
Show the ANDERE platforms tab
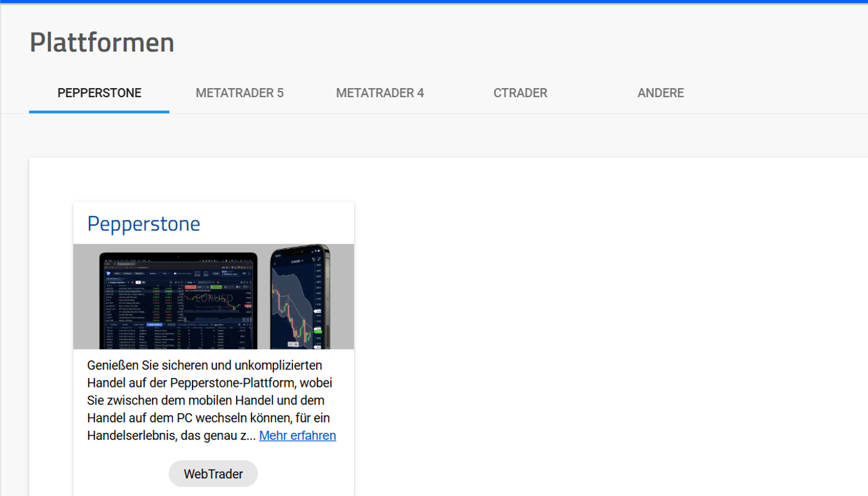click(x=660, y=93)
